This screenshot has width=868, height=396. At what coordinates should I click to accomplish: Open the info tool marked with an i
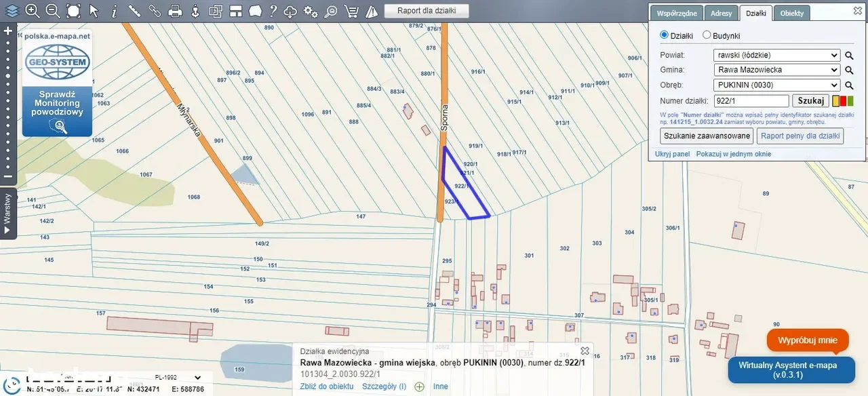[114, 11]
